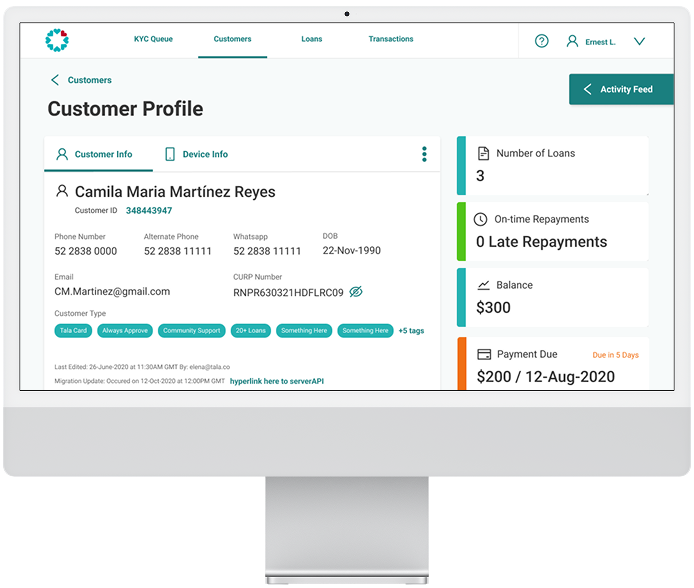This screenshot has width=694, height=588.
Task: Open the help question mark icon
Action: coord(541,41)
